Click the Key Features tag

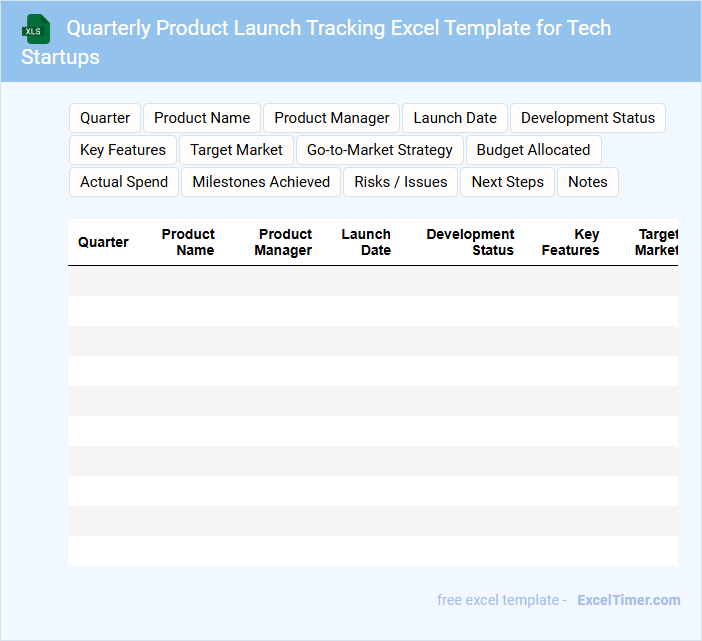click(x=123, y=150)
